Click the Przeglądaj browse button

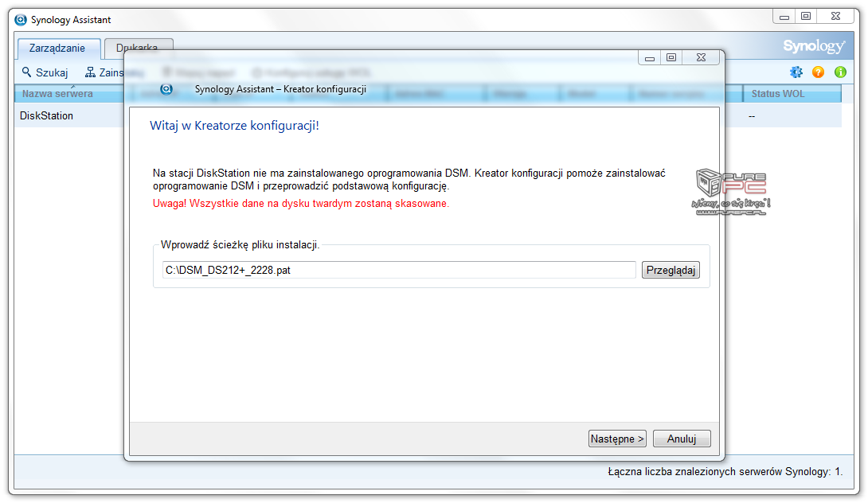click(x=671, y=270)
